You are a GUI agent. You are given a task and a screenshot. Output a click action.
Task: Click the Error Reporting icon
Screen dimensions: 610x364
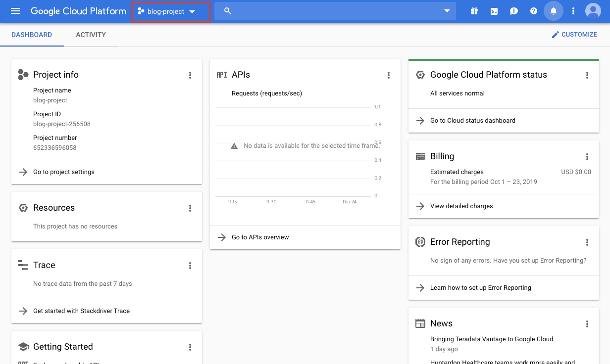tap(420, 242)
